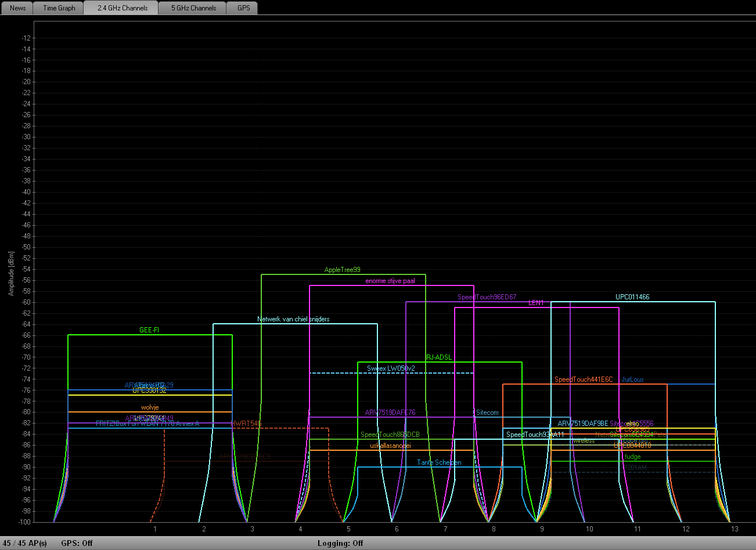Select the wolvje network label
756x550 pixels.
click(150, 407)
